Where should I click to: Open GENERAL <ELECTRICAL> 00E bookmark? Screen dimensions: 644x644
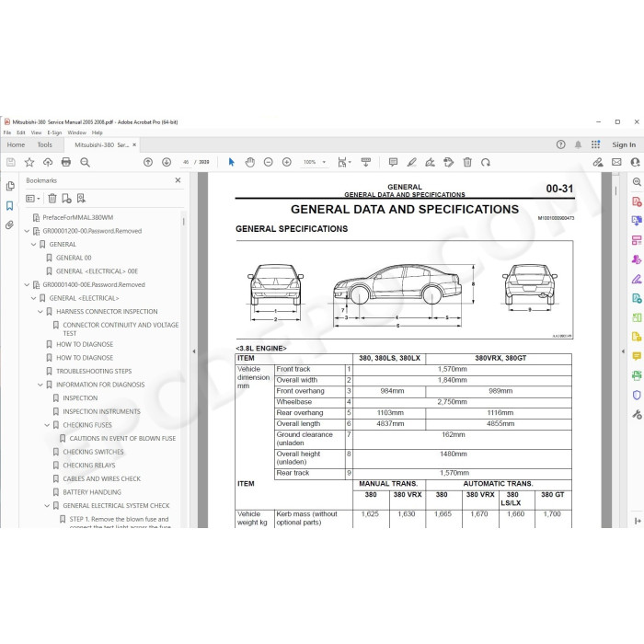tap(97, 271)
